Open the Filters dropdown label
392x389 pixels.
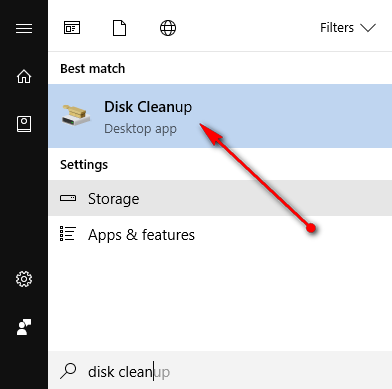[337, 28]
